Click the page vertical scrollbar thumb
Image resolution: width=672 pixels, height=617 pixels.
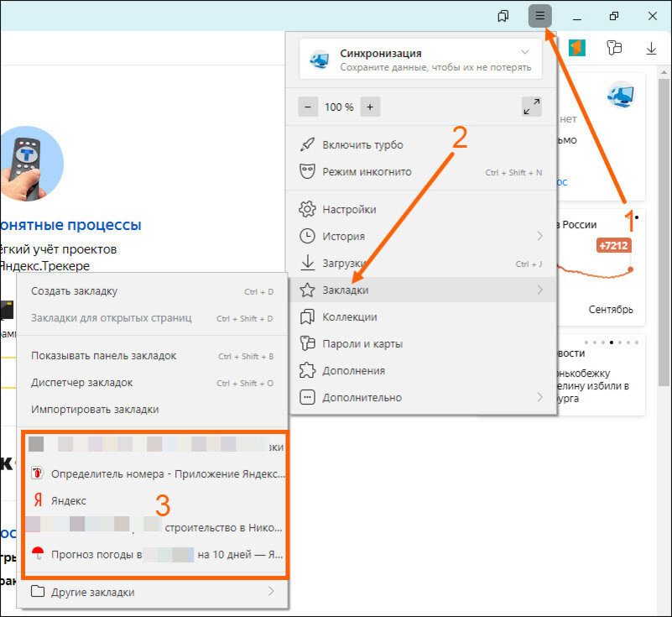click(664, 232)
